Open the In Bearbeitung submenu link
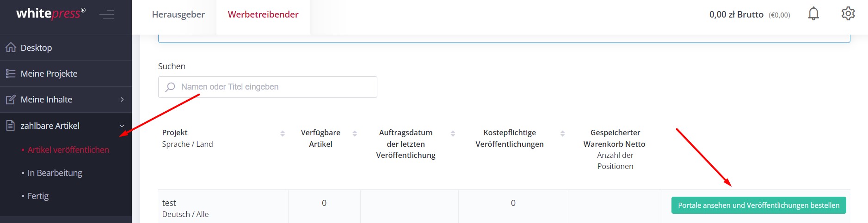Image resolution: width=868 pixels, height=223 pixels. [55, 173]
